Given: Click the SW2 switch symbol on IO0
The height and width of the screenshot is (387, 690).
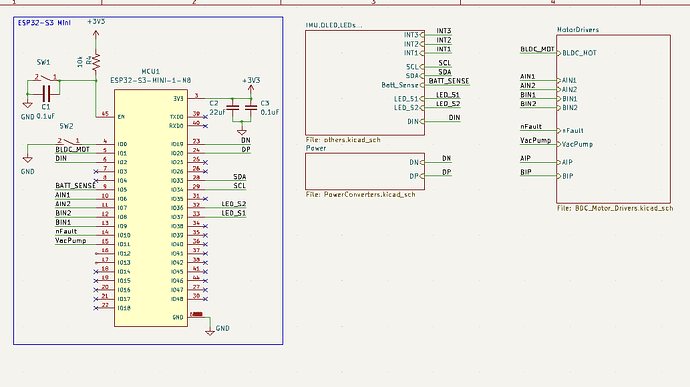Looking at the screenshot, I should click(68, 142).
